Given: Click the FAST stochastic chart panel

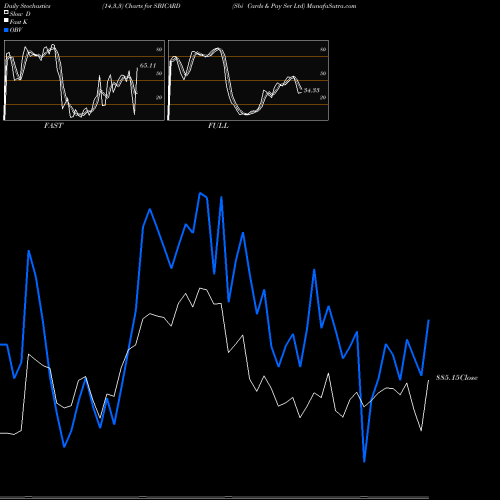Looking at the screenshot, I should (84, 80).
